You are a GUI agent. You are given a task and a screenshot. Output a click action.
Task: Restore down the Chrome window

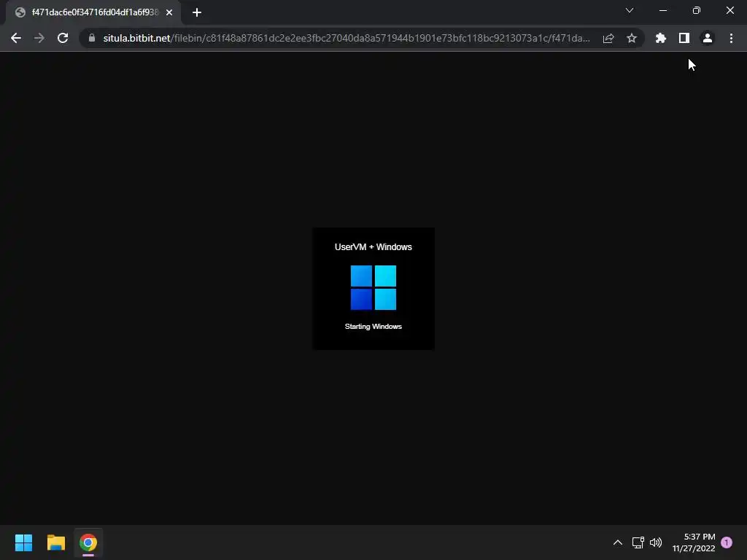pyautogui.click(x=697, y=10)
